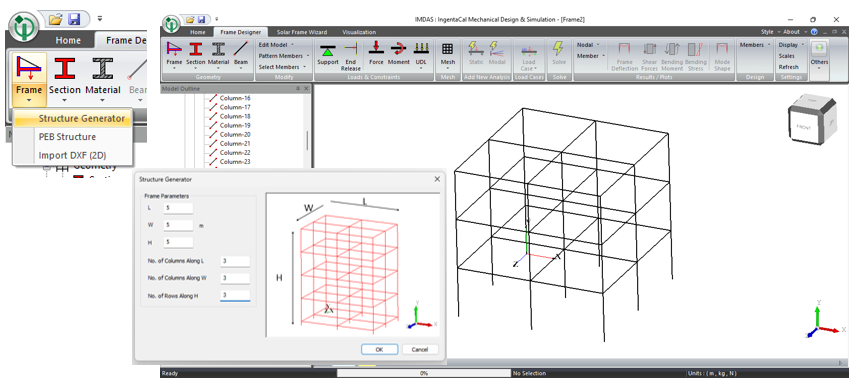Image resolution: width=861 pixels, height=389 pixels.
Task: Switch to the Visualization tab
Action: (x=359, y=32)
